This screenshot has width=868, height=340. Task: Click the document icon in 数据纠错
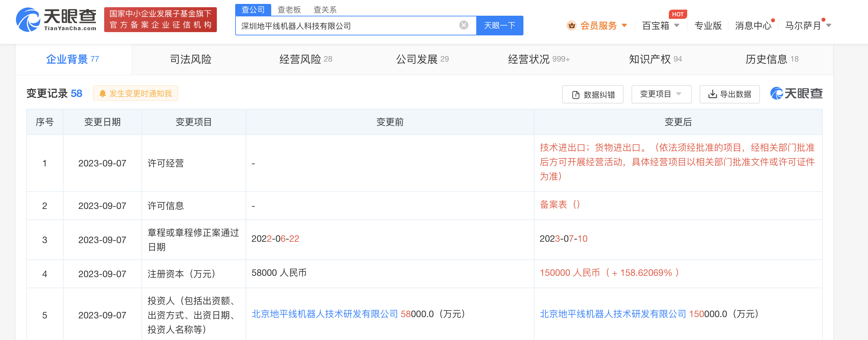(576, 95)
